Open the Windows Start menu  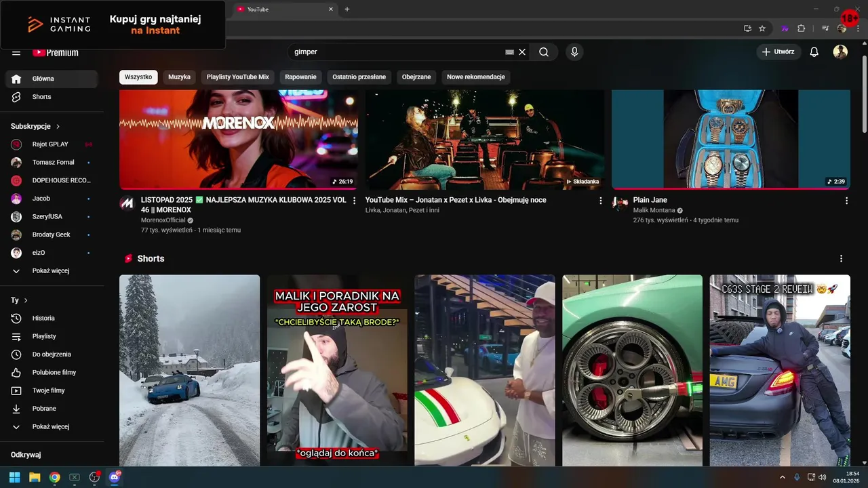pos(15,477)
